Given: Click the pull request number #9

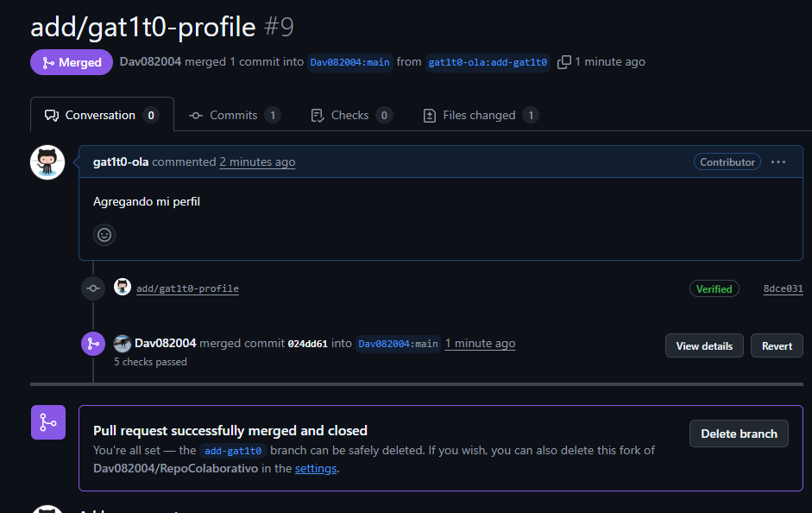Looking at the screenshot, I should pos(279,27).
